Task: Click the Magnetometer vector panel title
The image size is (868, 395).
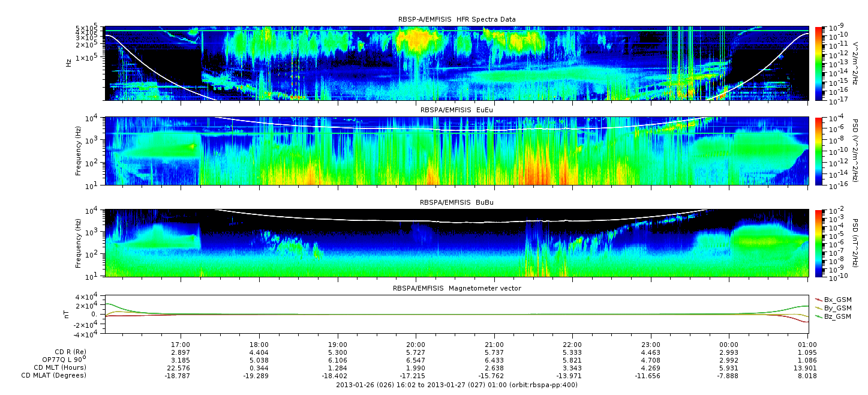Action: tap(456, 288)
